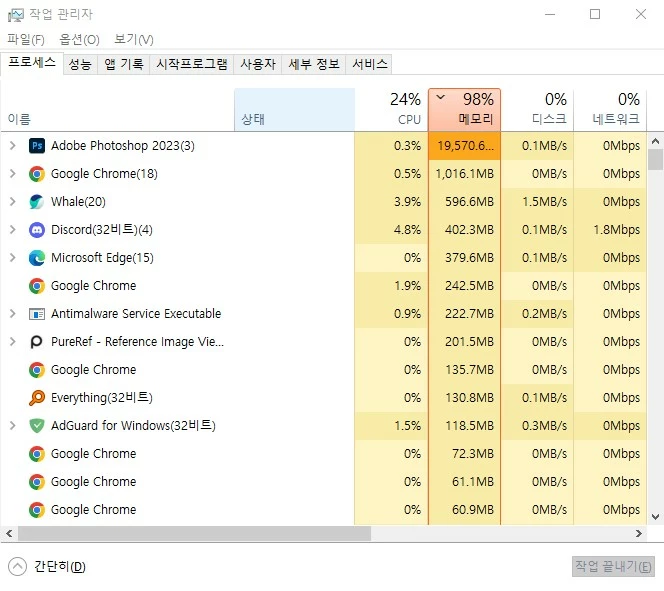Switch to the 서비스 tab
This screenshot has width=664, height=591.
(x=369, y=64)
